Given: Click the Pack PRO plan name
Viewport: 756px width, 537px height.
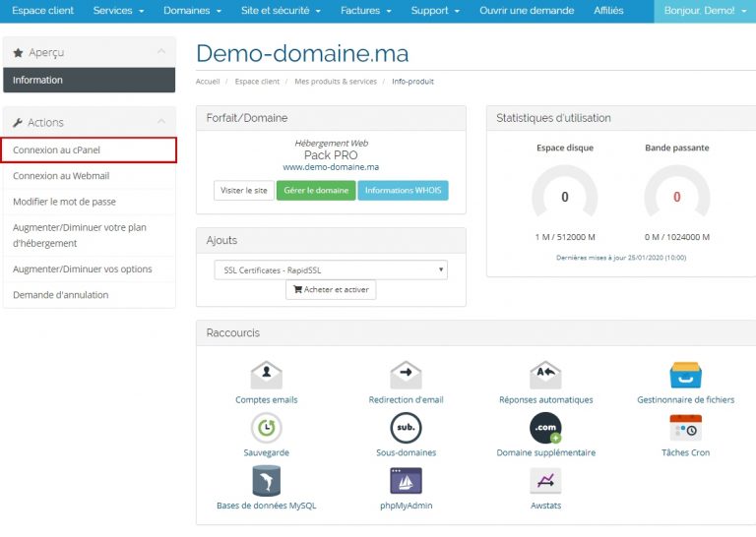Looking at the screenshot, I should tap(331, 155).
